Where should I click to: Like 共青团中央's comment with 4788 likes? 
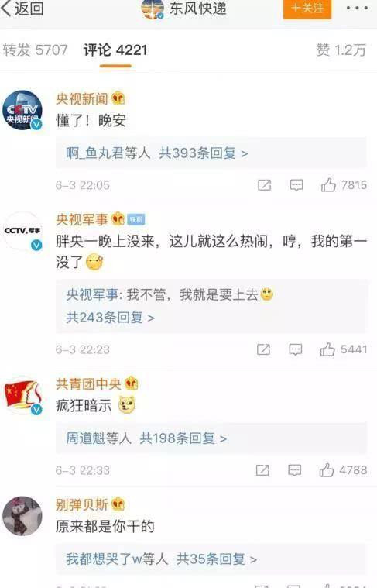pos(327,470)
